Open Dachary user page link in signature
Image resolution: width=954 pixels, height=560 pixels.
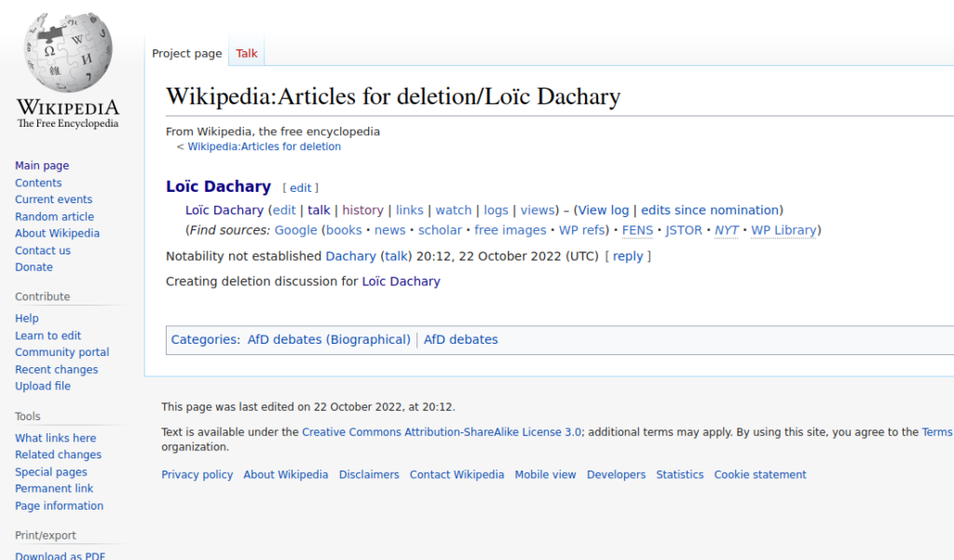pos(350,256)
